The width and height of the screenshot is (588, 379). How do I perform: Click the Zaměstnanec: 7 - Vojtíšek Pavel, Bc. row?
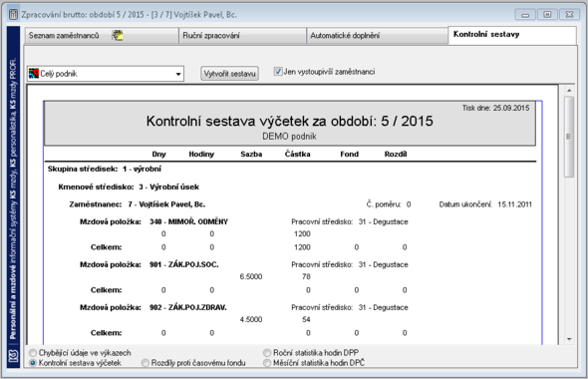click(137, 204)
